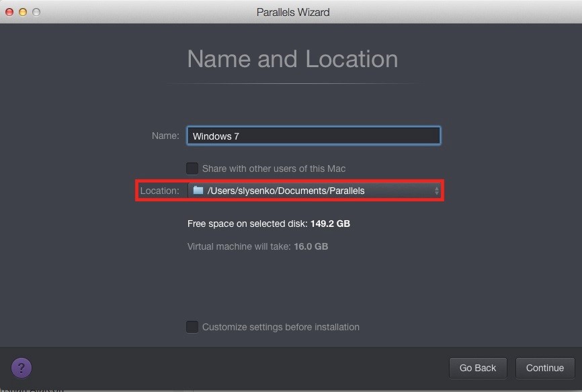This screenshot has width=582, height=392.
Task: Click the virtual machine size 16.0 GB
Action: (x=310, y=246)
